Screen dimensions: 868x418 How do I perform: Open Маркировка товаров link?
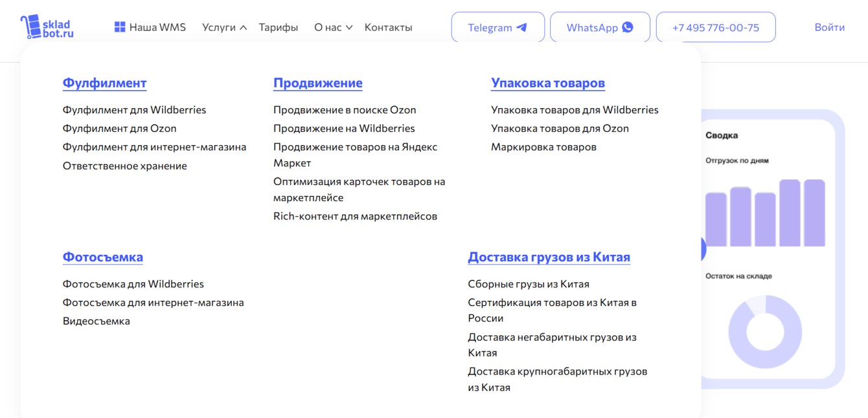coord(543,147)
